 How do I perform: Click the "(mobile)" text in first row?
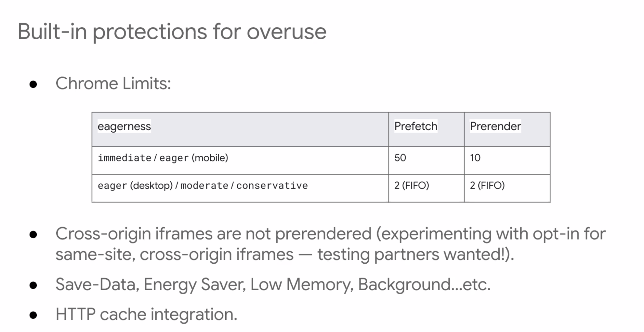(x=210, y=158)
